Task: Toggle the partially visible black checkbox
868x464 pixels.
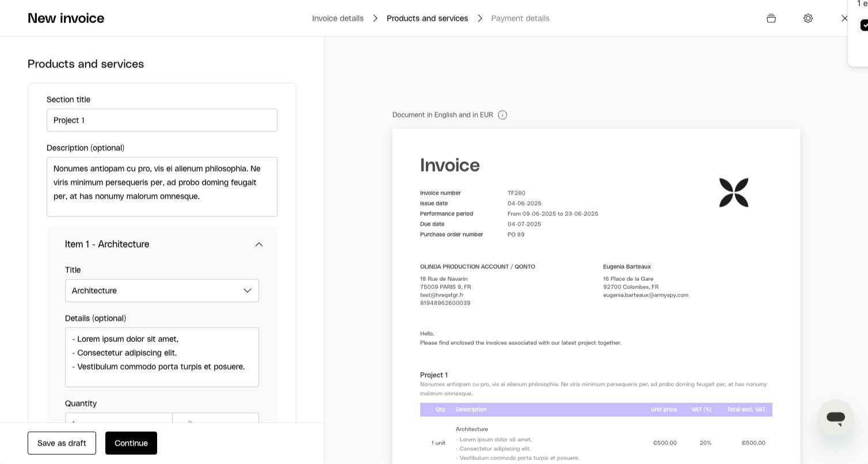Action: [864, 25]
